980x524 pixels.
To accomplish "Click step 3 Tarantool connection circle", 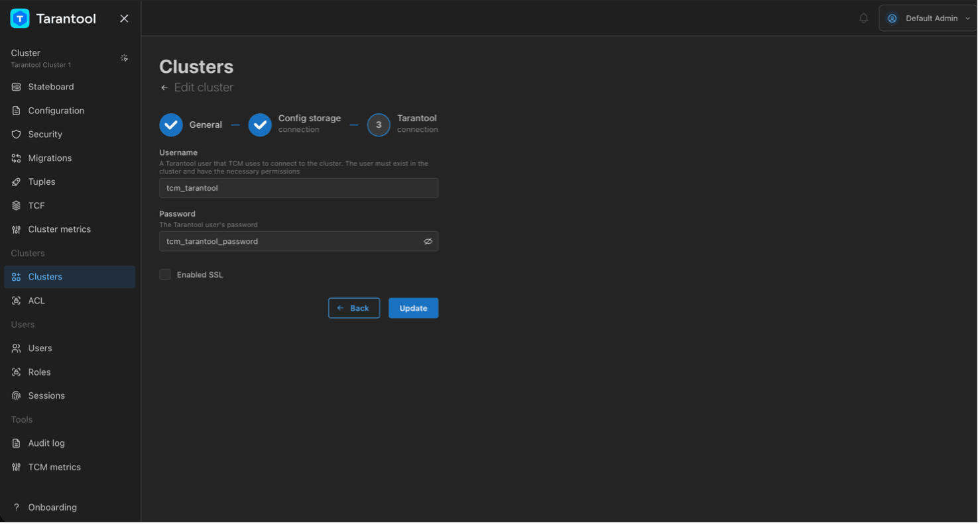I will tap(380, 125).
